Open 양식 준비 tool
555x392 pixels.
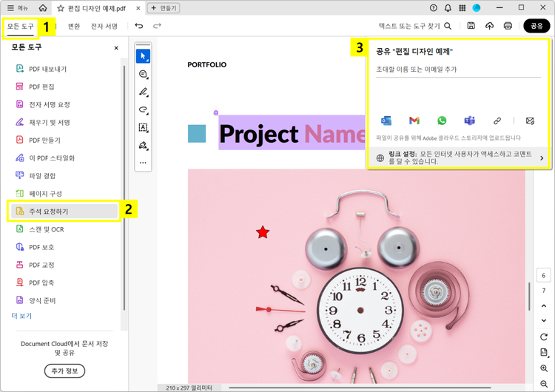[65, 300]
